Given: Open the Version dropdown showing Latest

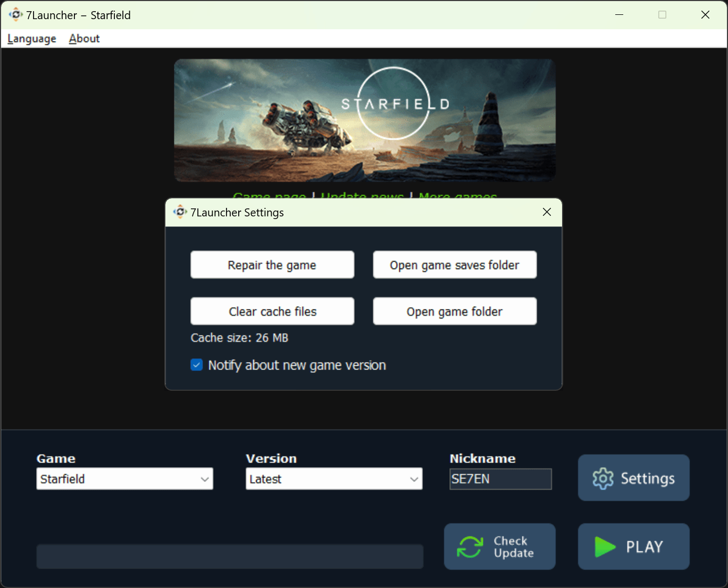Looking at the screenshot, I should click(334, 478).
